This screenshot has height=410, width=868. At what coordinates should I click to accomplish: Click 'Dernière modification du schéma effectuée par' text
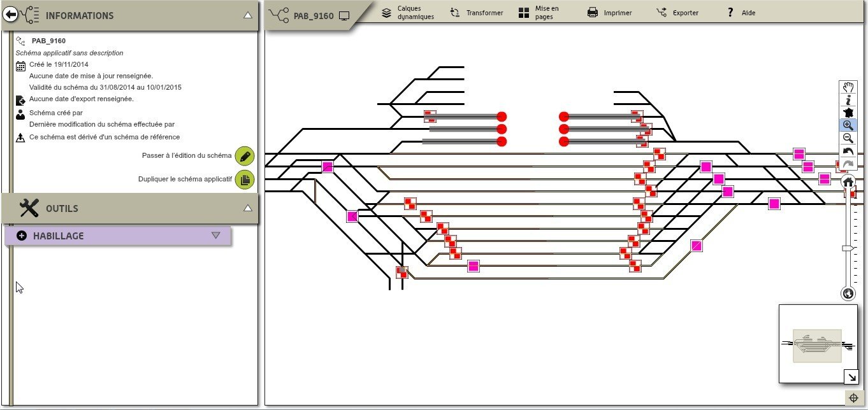coord(102,124)
